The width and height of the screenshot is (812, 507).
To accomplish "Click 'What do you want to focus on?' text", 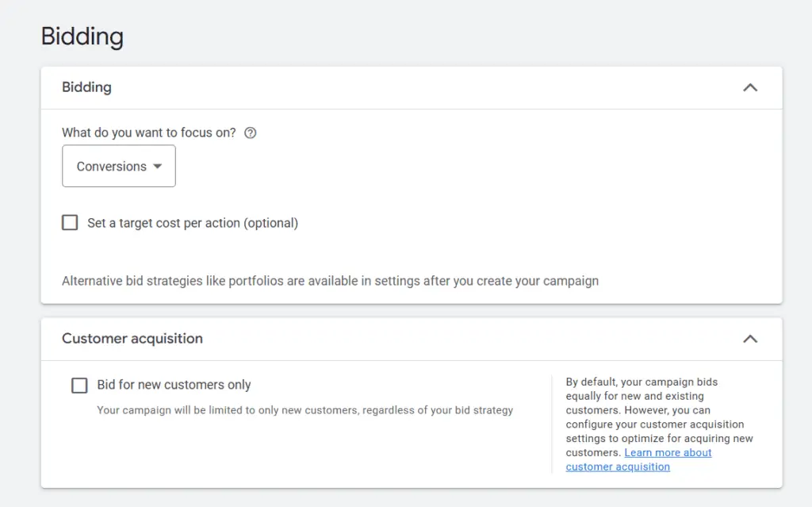I will click(149, 133).
